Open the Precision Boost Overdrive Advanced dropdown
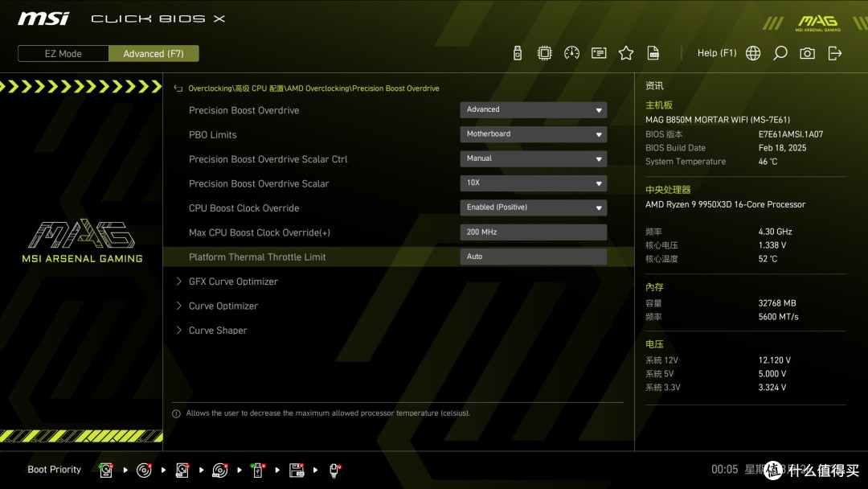This screenshot has width=868, height=489. pos(533,109)
